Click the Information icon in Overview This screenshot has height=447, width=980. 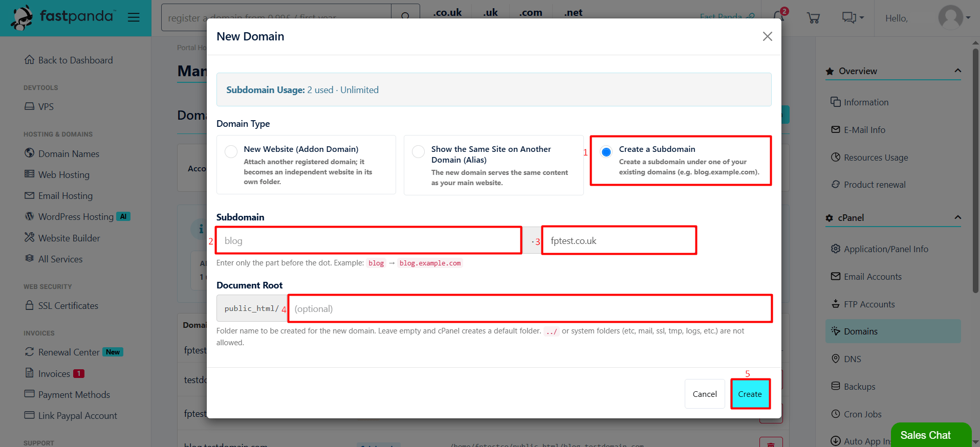[x=836, y=102]
